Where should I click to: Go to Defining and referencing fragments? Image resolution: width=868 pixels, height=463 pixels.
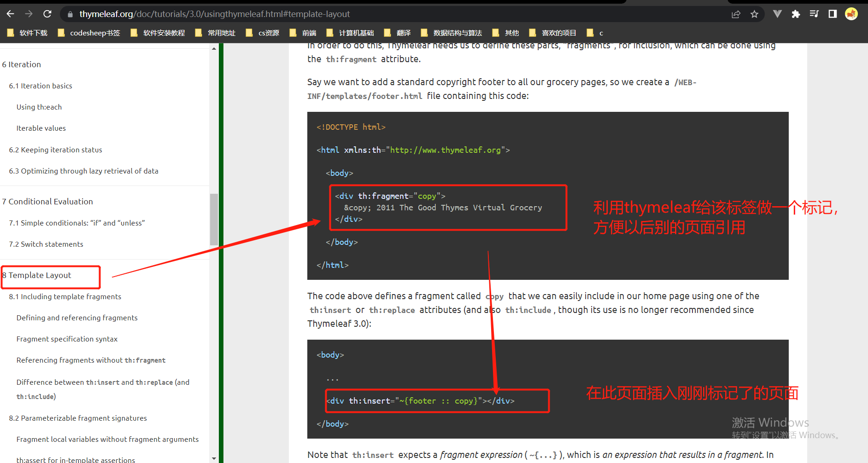click(x=77, y=318)
